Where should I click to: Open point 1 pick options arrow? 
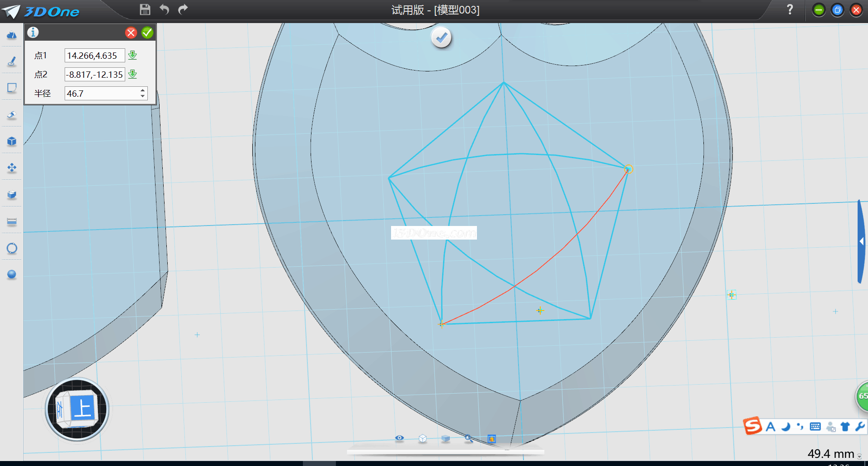click(x=132, y=55)
